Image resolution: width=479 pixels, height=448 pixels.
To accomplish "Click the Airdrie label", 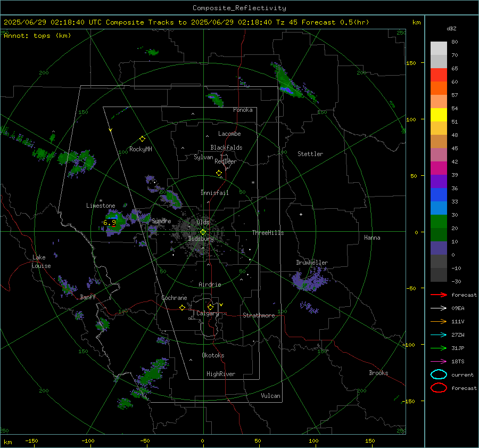I will coord(210,284).
